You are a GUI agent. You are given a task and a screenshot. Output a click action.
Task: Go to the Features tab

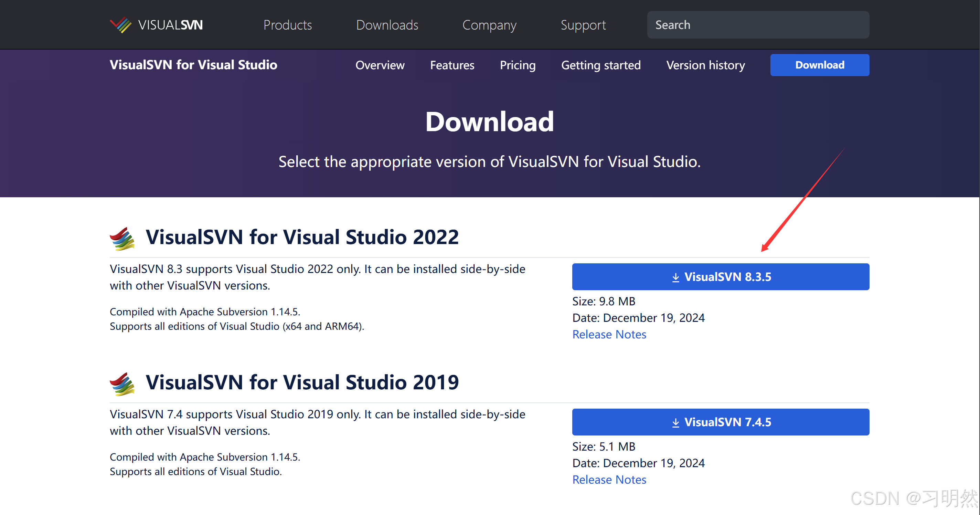(x=452, y=65)
